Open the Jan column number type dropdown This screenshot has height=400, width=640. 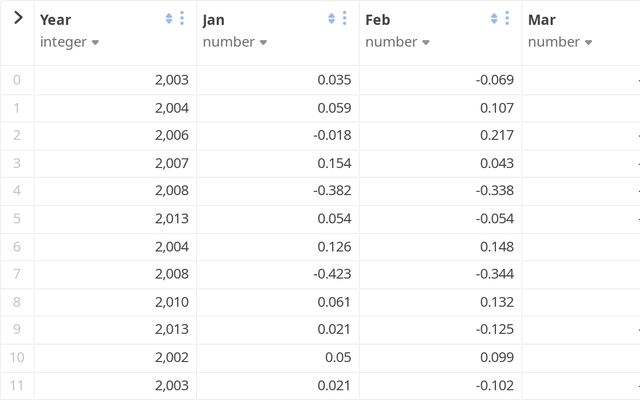tap(235, 42)
